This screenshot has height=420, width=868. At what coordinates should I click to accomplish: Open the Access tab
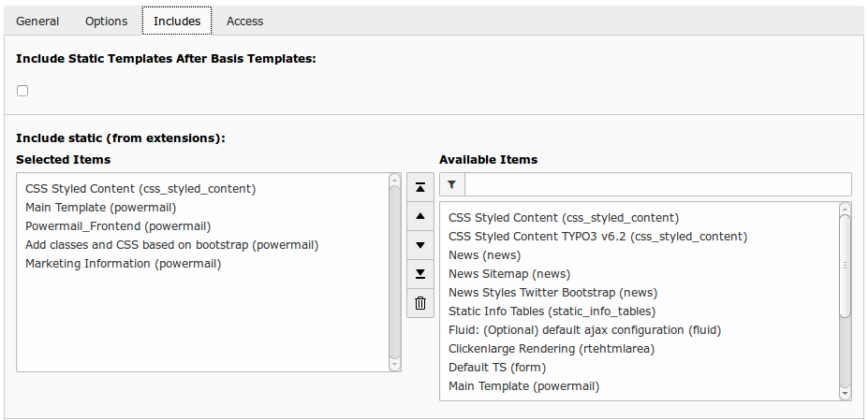click(x=244, y=21)
